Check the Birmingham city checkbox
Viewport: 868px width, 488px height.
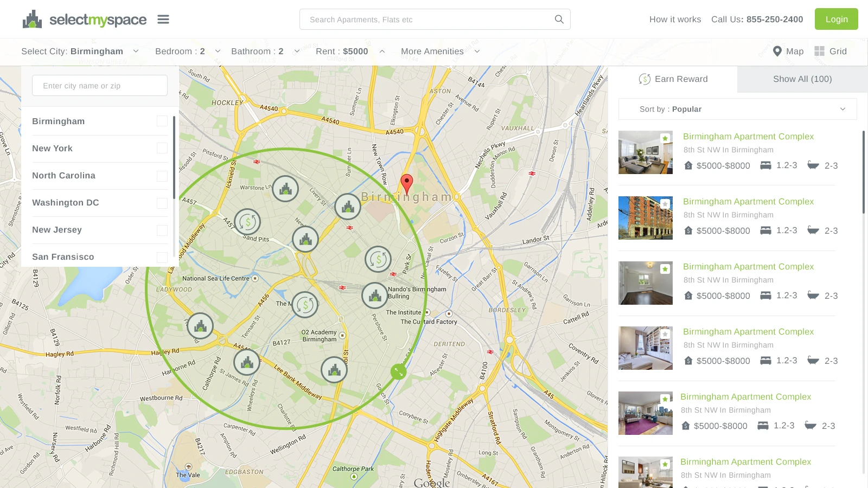(x=162, y=121)
